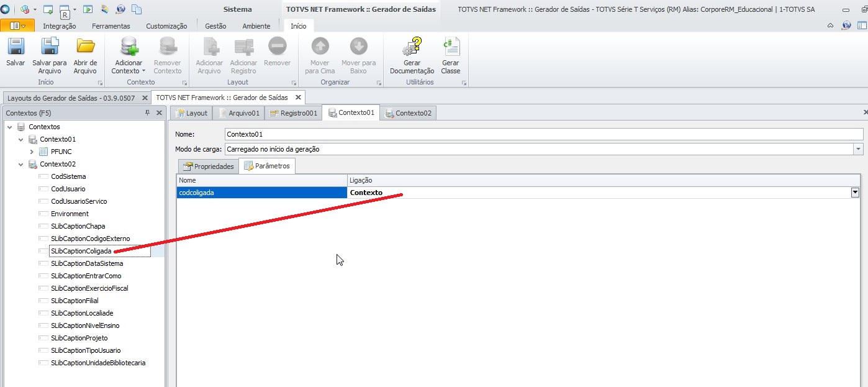The image size is (868, 387).
Task: Select Environment tree item
Action: pos(70,214)
